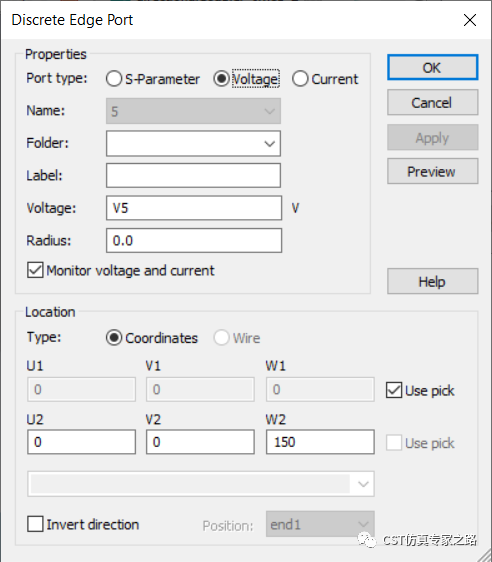492x562 pixels.
Task: Close the Discrete Edge Port dialog
Action: click(469, 20)
